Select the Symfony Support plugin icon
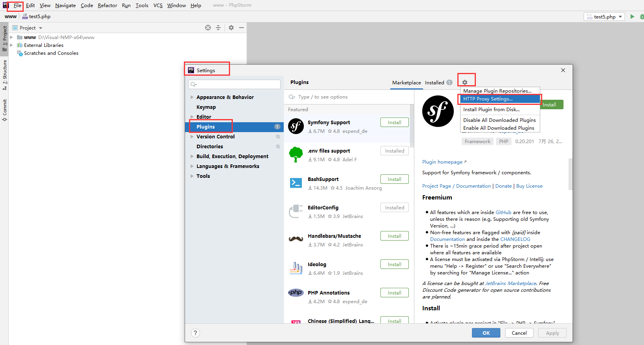This screenshot has width=644, height=345. coord(296,127)
